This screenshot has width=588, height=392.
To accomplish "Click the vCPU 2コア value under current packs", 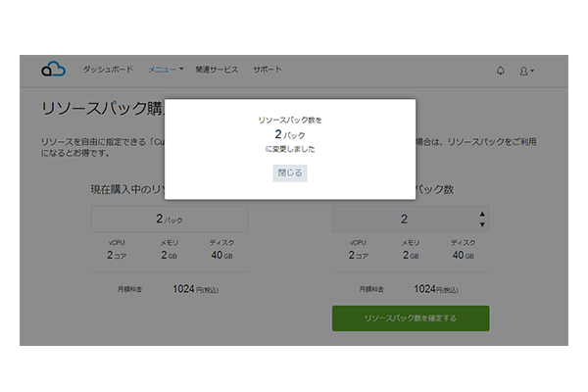I will (x=117, y=255).
